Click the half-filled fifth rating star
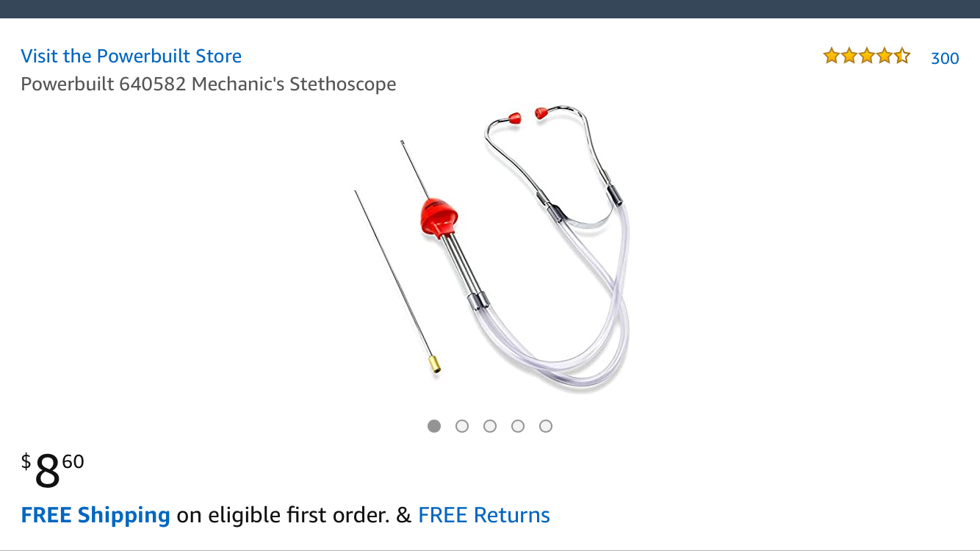This screenshot has height=551, width=980. [902, 56]
